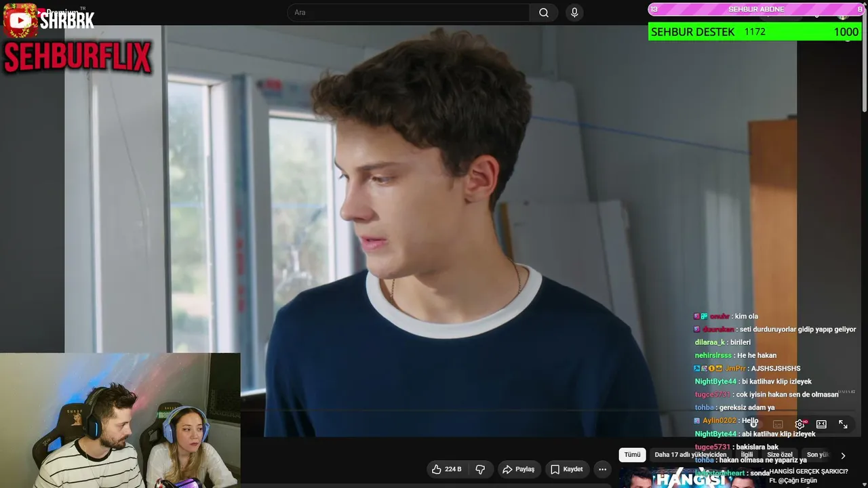Select the 'Tümü' filter chip
Screen dimensions: 868x488
point(632,455)
